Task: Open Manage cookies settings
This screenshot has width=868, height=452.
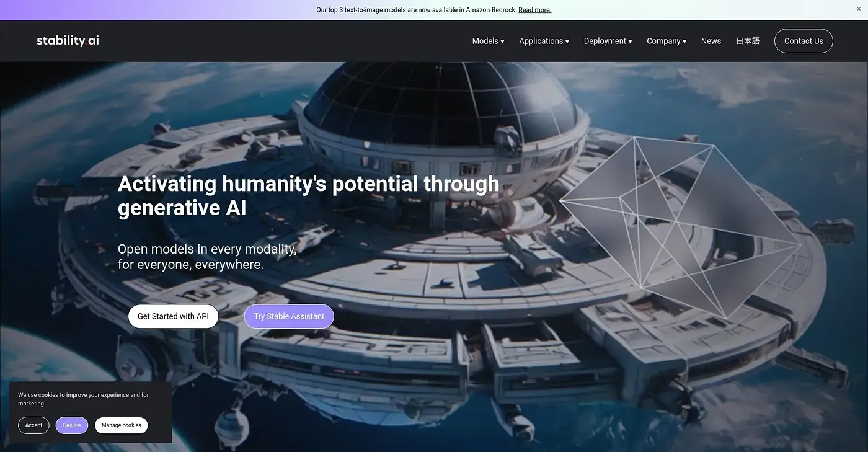Action: pyautogui.click(x=122, y=425)
